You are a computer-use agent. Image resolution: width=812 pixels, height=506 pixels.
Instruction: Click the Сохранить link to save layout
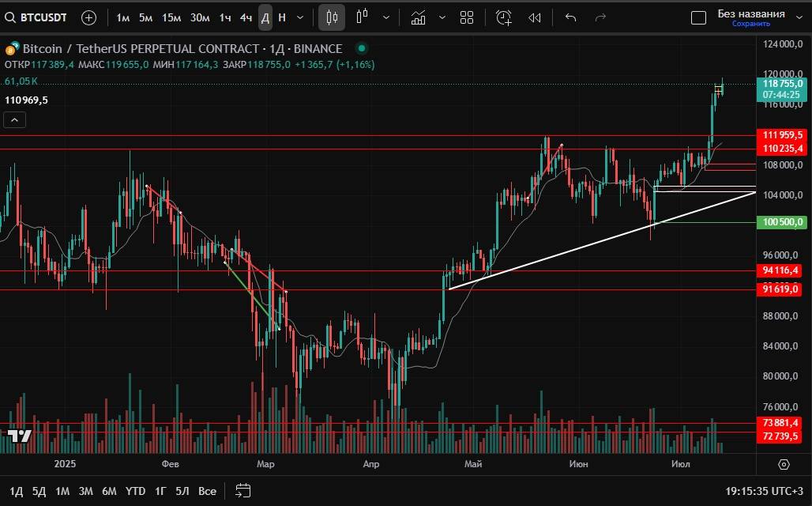coord(750,24)
